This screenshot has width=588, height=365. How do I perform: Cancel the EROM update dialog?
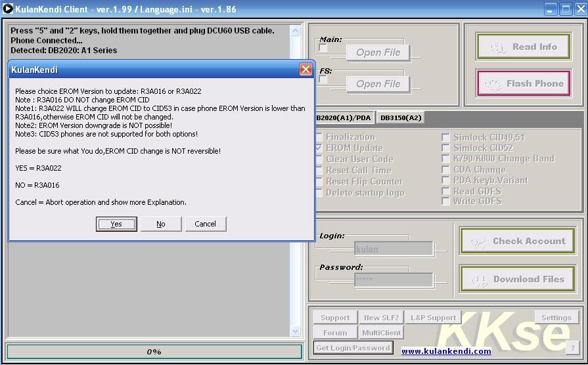pos(206,224)
